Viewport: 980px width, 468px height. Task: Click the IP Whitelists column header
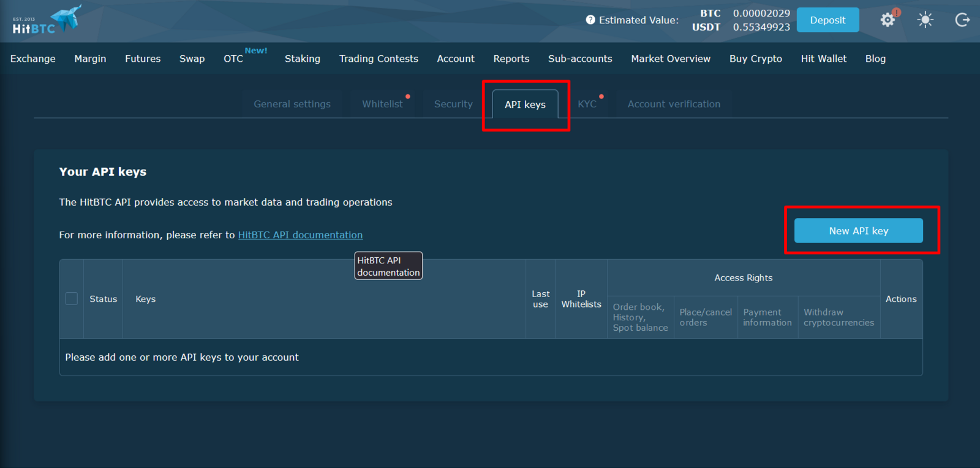(x=581, y=299)
